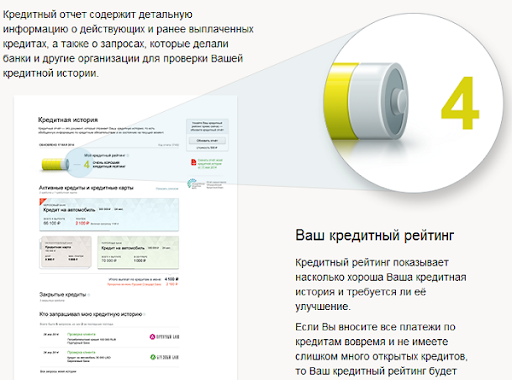512x380 pixels.
Task: Open the second green client check link
Action: coord(81,352)
